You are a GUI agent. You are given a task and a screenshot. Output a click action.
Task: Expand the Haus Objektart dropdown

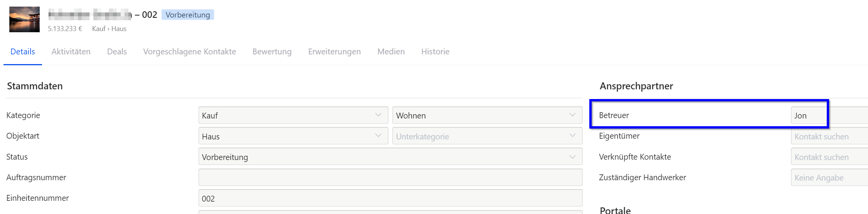[x=293, y=136]
